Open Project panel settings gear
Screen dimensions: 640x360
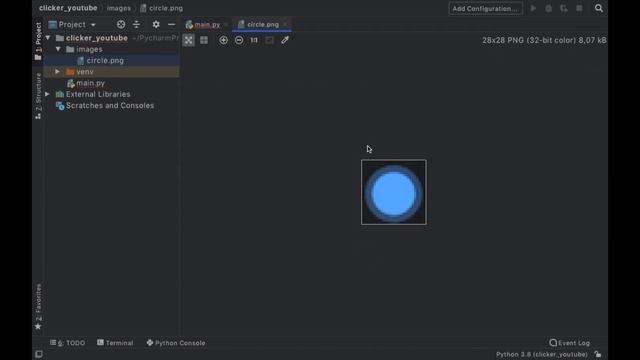click(156, 24)
